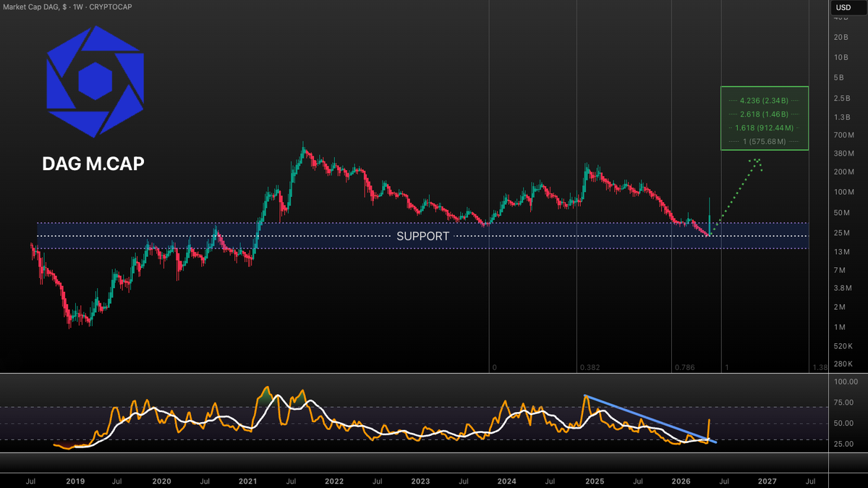Click the 25.00 oscillator scale value
Image resolution: width=868 pixels, height=488 pixels.
click(843, 443)
